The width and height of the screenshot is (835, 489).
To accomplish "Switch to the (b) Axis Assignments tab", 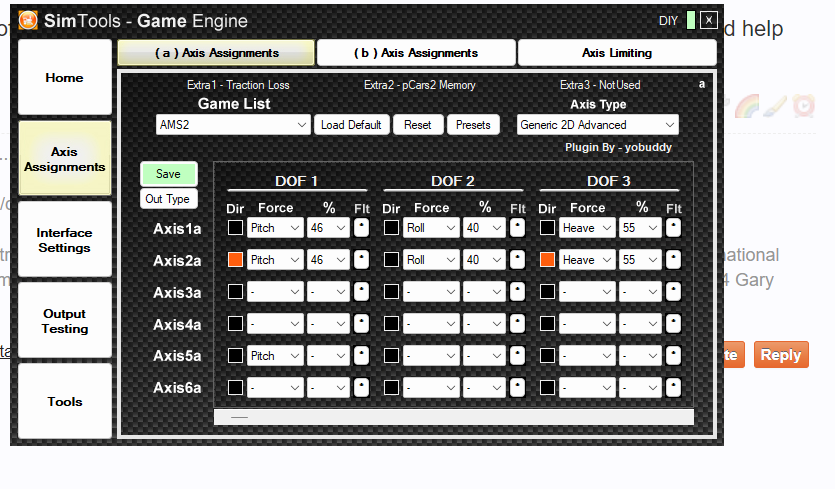I will click(x=416, y=53).
